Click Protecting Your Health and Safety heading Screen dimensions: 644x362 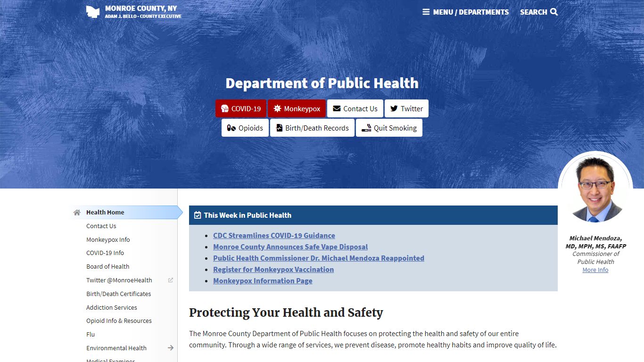pyautogui.click(x=286, y=313)
